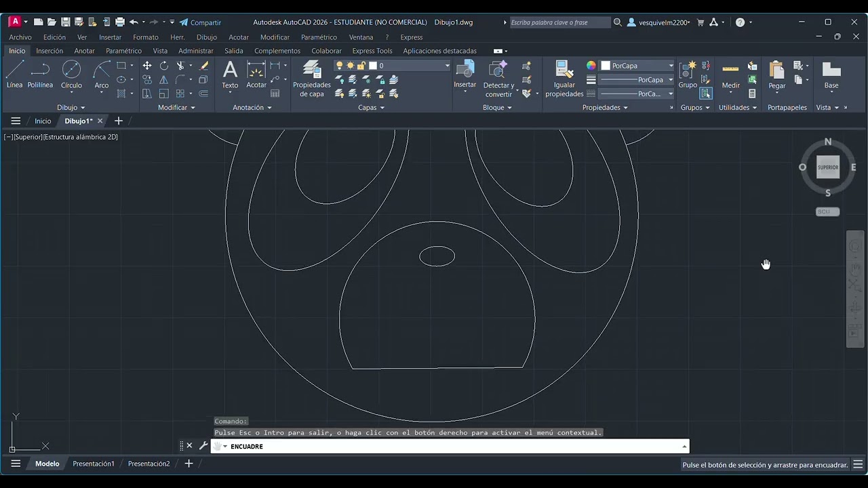Switch to the Paramétrico ribbon tab
This screenshot has width=868, height=488.
(123, 51)
